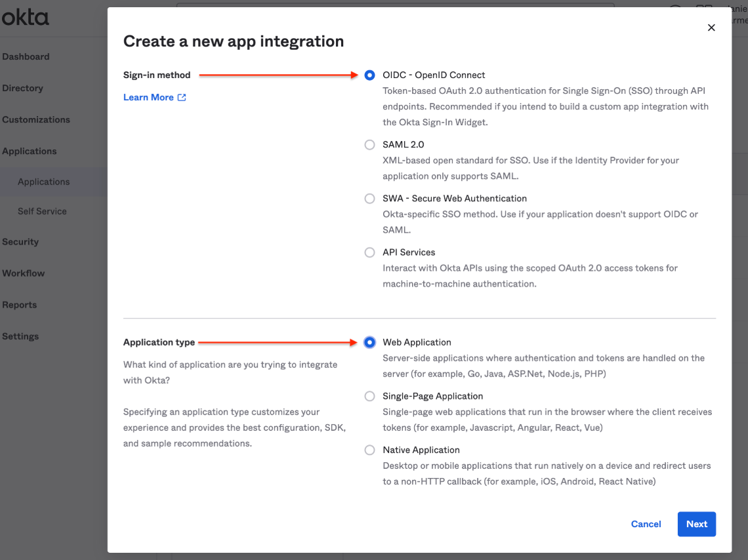
Task: Select the SAML 2.0 radio button
Action: point(369,145)
